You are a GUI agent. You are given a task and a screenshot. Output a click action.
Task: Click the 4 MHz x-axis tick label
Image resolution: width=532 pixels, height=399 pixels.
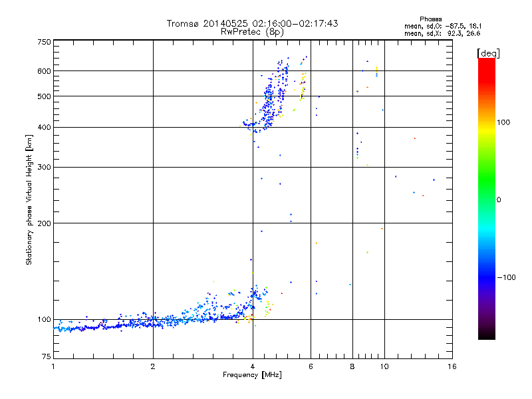coord(253,366)
